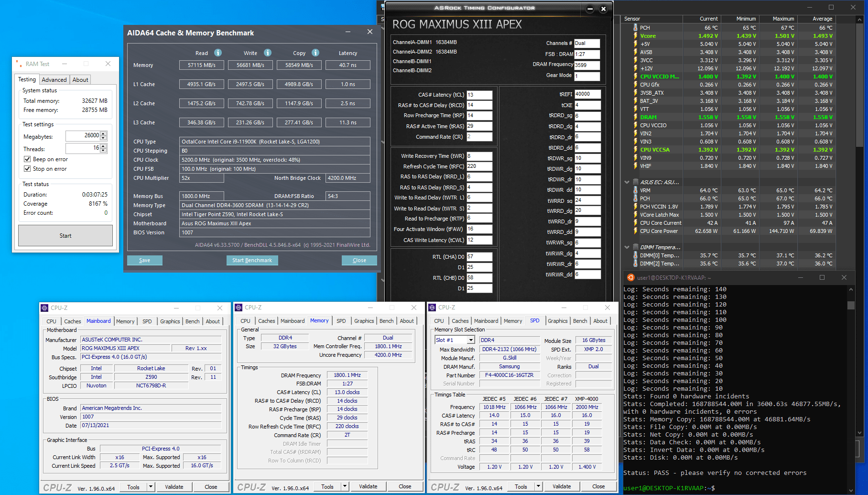This screenshot has height=495, width=868.
Task: Click the RAM Test title bar icon
Action: [19, 64]
